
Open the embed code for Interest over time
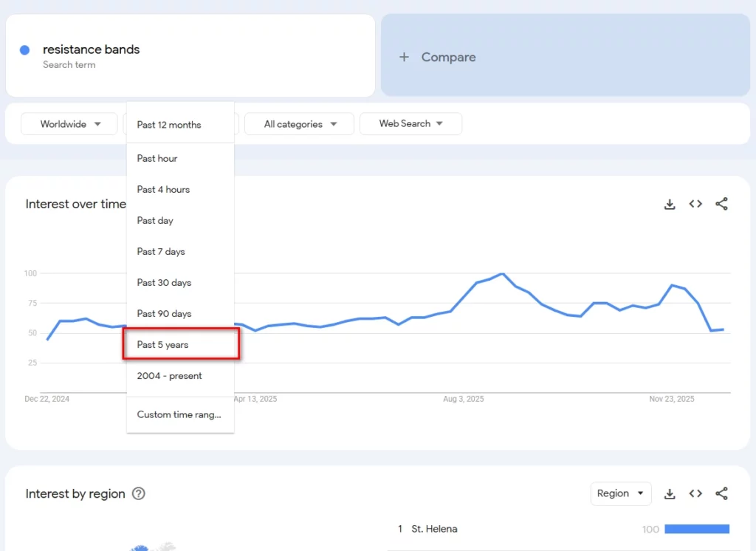(695, 204)
